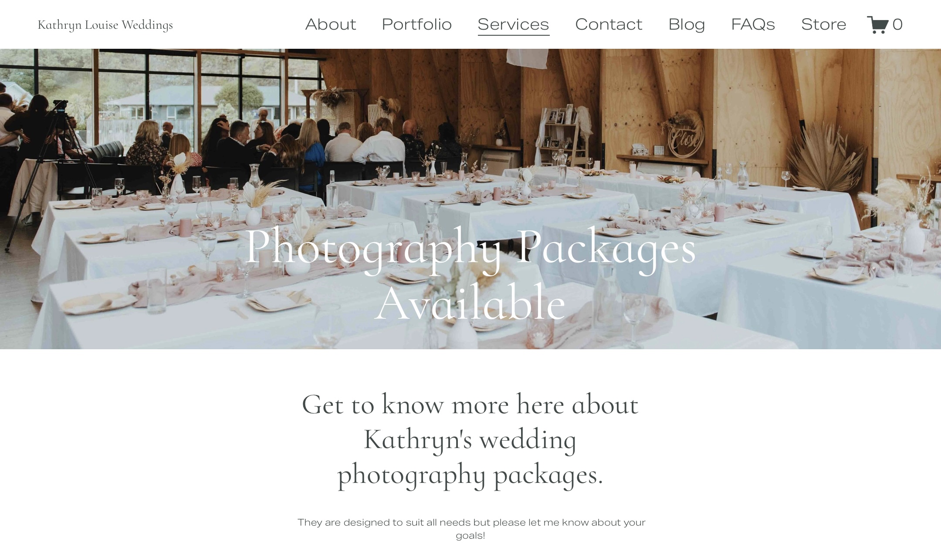This screenshot has height=560, width=941.
Task: Click the photo-frame shelf display in the banner
Action: click(x=562, y=133)
